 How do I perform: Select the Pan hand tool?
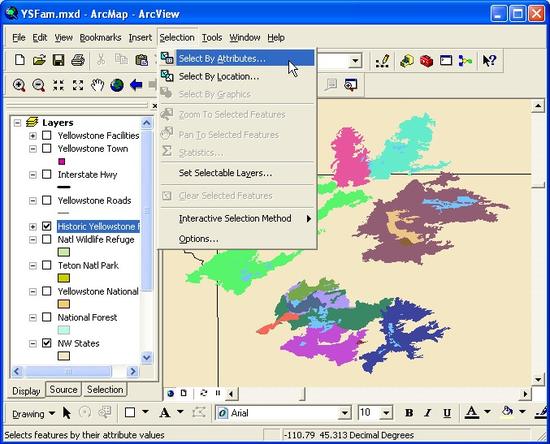pyautogui.click(x=98, y=85)
